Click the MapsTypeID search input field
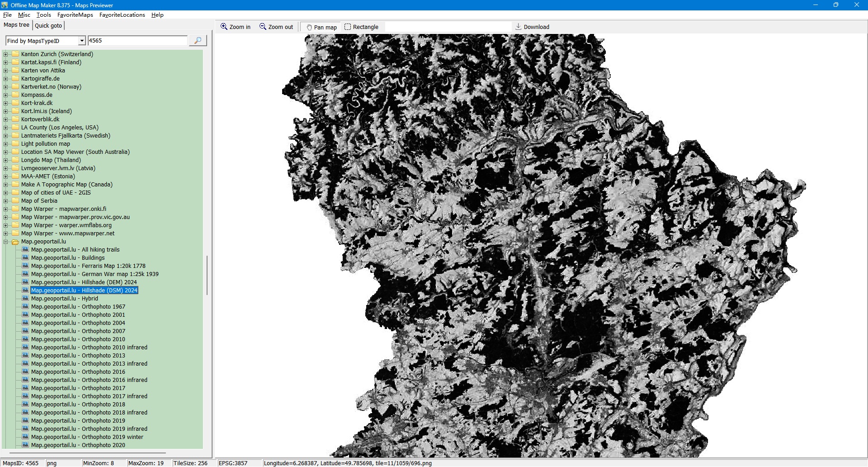The width and height of the screenshot is (868, 467). tap(137, 41)
